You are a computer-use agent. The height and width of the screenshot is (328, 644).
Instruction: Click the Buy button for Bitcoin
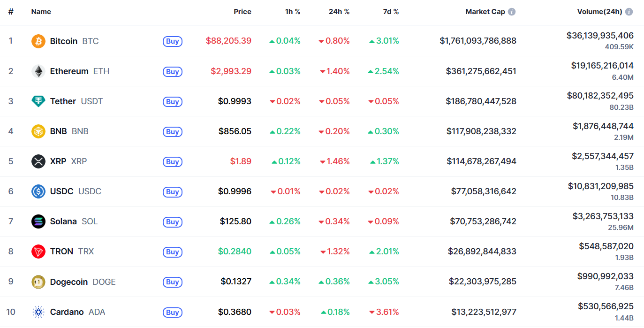[173, 41]
